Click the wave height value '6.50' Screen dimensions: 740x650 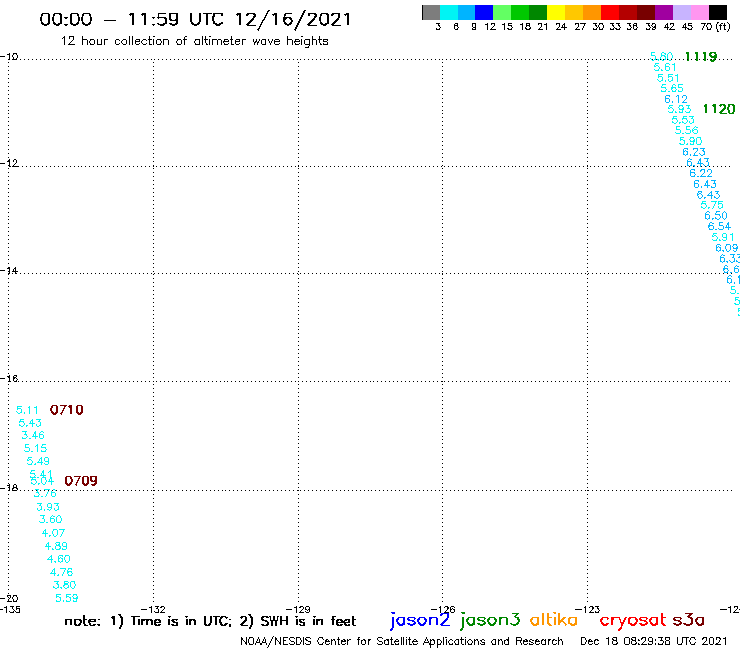point(716,216)
